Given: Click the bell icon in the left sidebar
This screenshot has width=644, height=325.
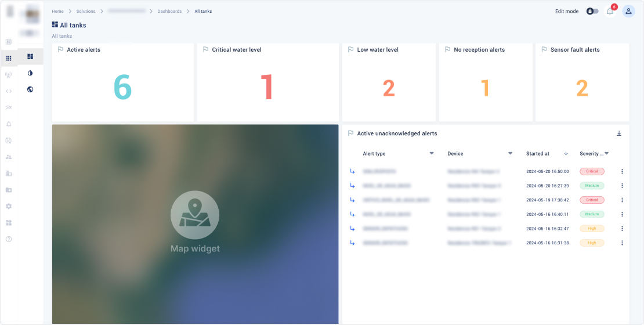Looking at the screenshot, I should [x=9, y=124].
